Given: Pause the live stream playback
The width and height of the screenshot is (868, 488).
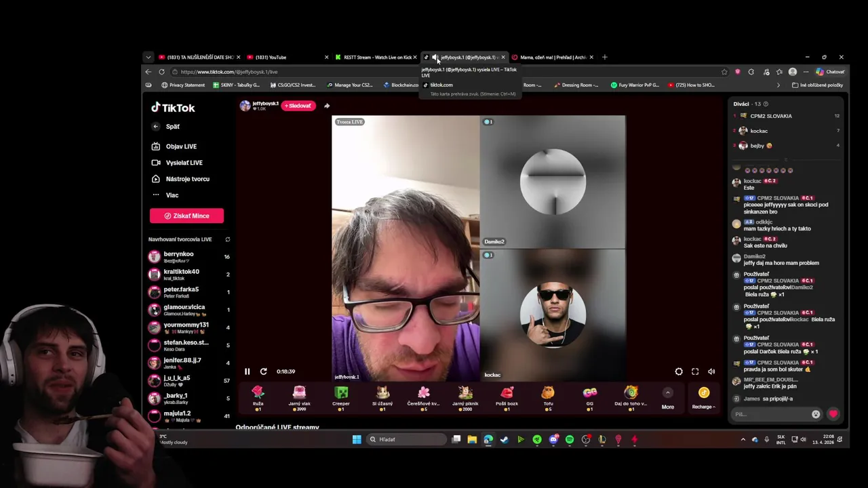Looking at the screenshot, I should point(247,371).
